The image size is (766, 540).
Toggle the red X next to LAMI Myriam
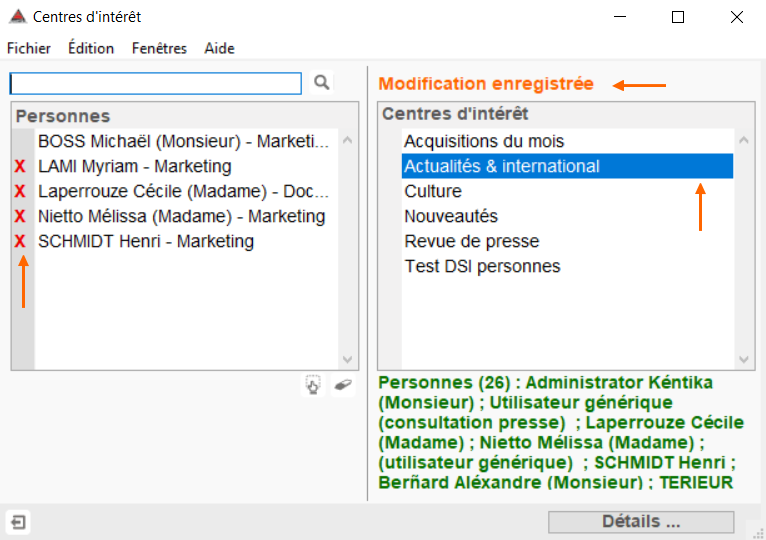click(20, 167)
